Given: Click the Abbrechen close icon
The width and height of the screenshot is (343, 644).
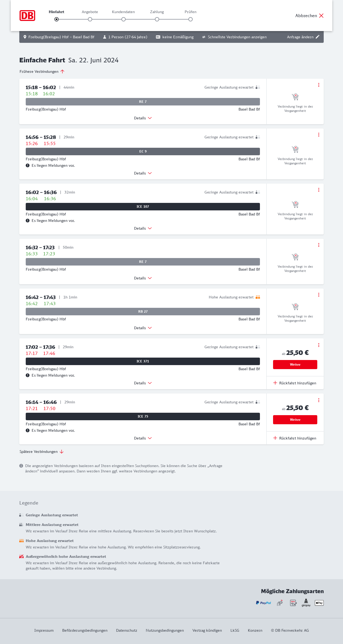Looking at the screenshot, I should coord(321,16).
